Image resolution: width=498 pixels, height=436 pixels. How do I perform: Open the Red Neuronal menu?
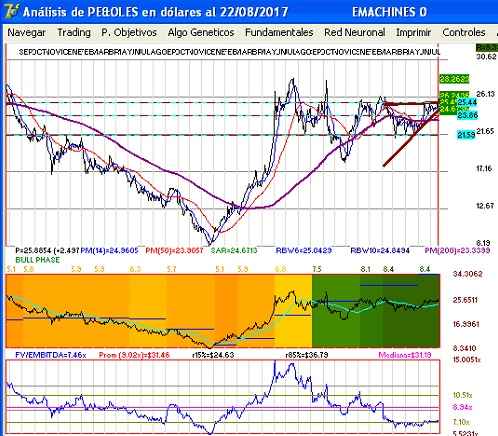[x=355, y=33]
